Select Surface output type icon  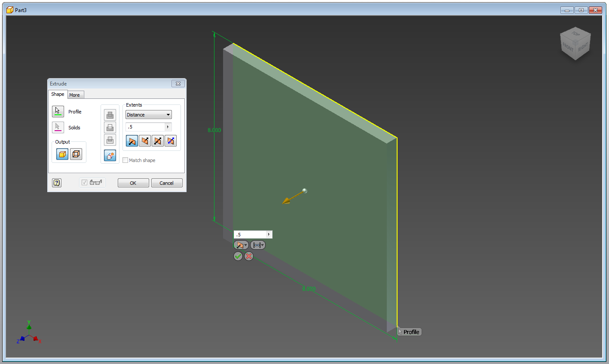(x=76, y=154)
